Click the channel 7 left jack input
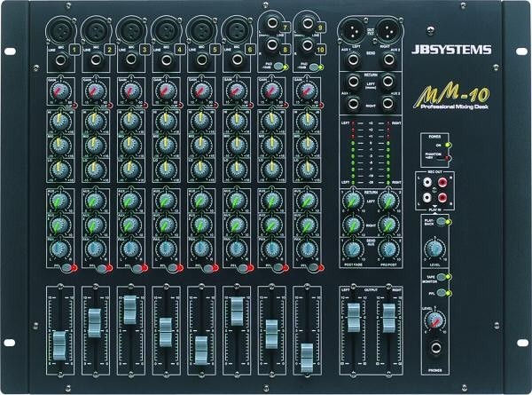This screenshot has width=532, height=395. [272, 23]
